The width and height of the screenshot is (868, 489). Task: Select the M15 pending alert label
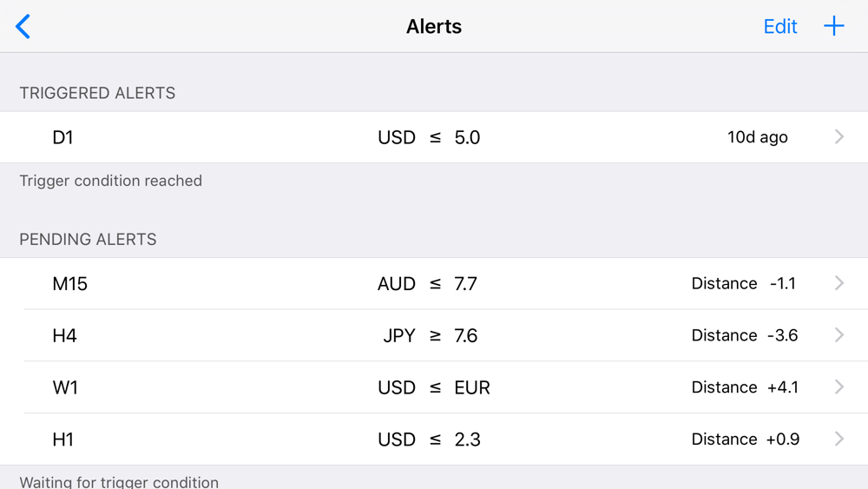[70, 284]
